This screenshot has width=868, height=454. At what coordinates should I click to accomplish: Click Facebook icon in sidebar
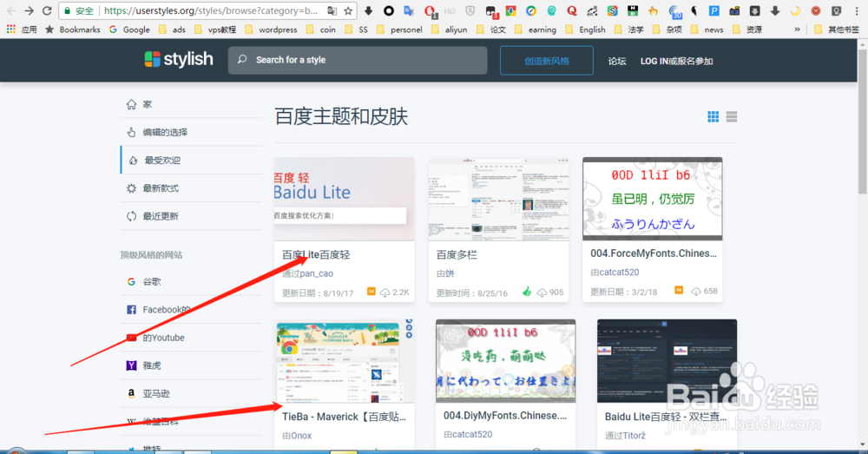coord(131,310)
